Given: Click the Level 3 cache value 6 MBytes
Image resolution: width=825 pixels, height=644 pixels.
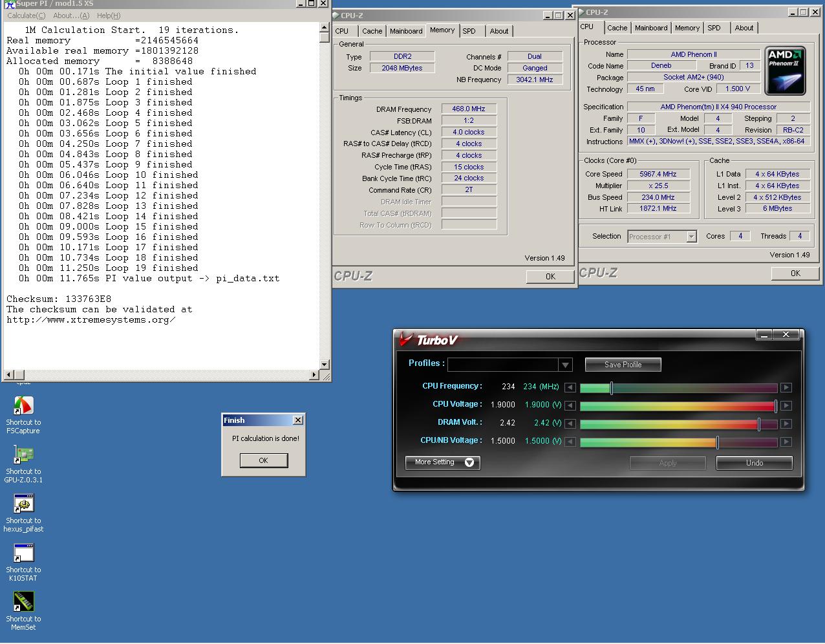Looking at the screenshot, I should (x=777, y=209).
